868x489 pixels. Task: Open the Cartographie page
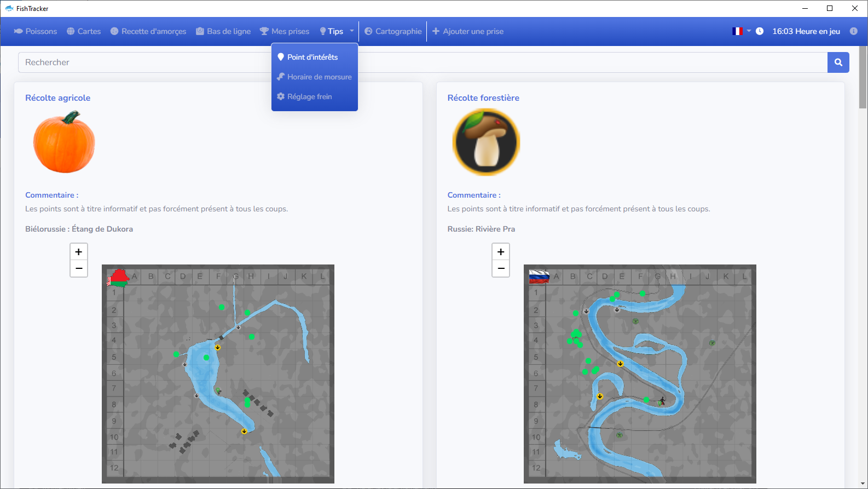(393, 31)
